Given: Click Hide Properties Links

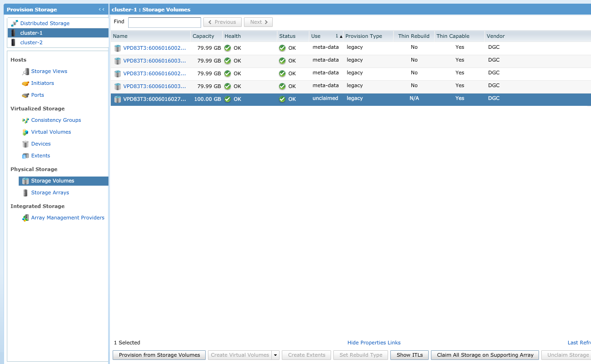Looking at the screenshot, I should [x=374, y=343].
